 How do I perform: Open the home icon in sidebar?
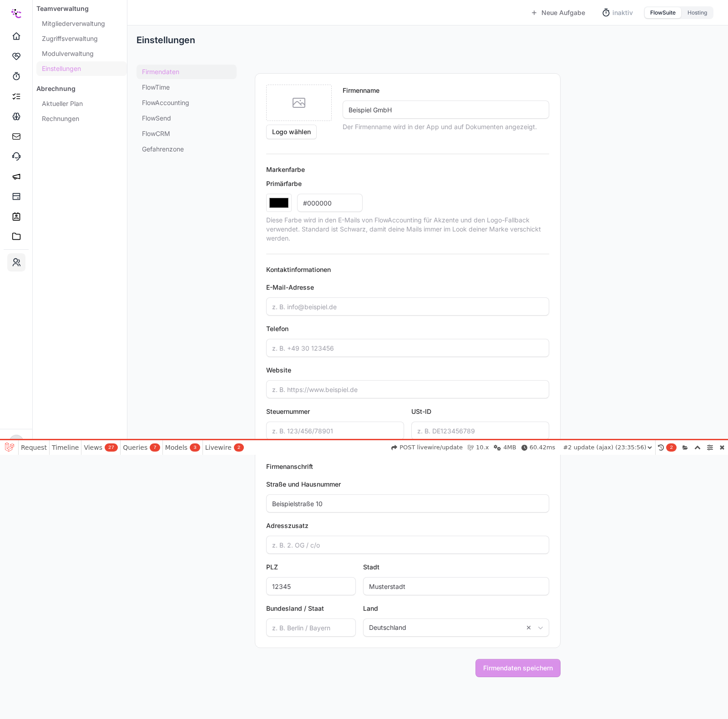[x=16, y=36]
